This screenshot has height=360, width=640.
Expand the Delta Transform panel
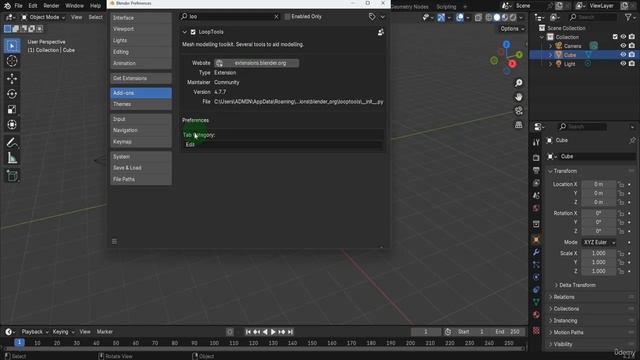pos(577,285)
